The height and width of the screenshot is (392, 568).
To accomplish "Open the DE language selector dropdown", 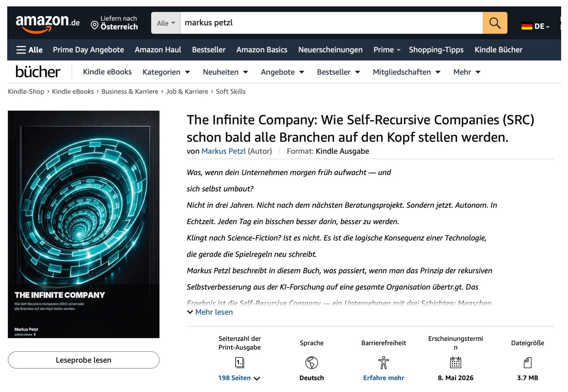I will [x=542, y=26].
